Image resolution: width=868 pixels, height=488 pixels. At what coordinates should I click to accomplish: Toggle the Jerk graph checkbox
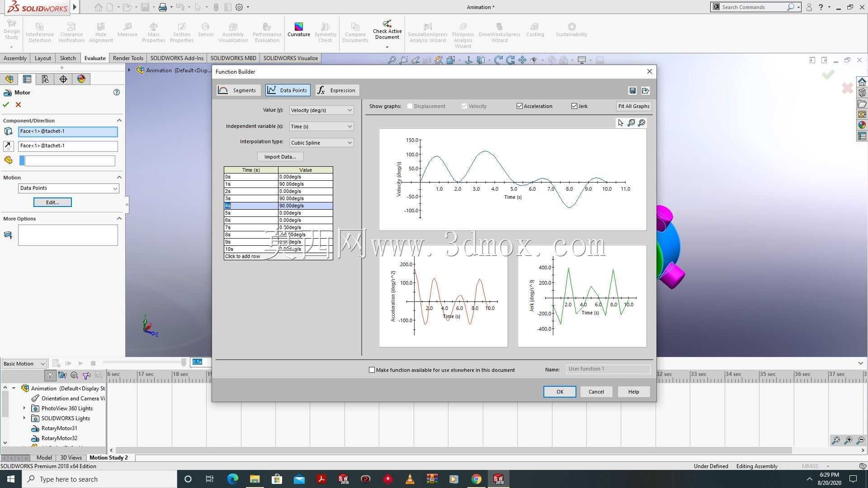pyautogui.click(x=574, y=106)
